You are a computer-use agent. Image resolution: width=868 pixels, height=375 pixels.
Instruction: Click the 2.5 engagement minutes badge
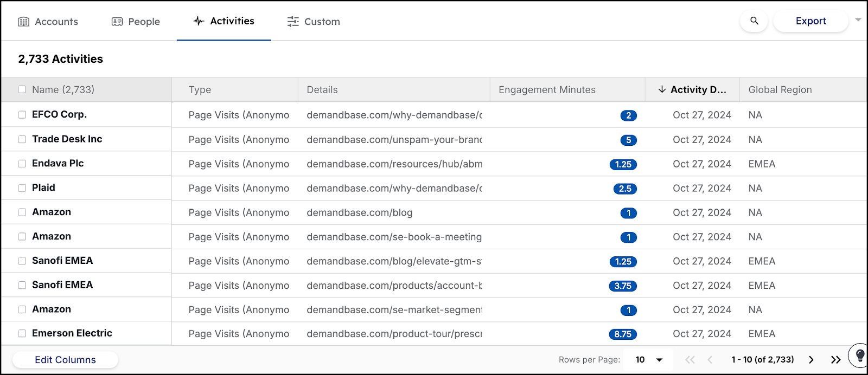coord(625,189)
